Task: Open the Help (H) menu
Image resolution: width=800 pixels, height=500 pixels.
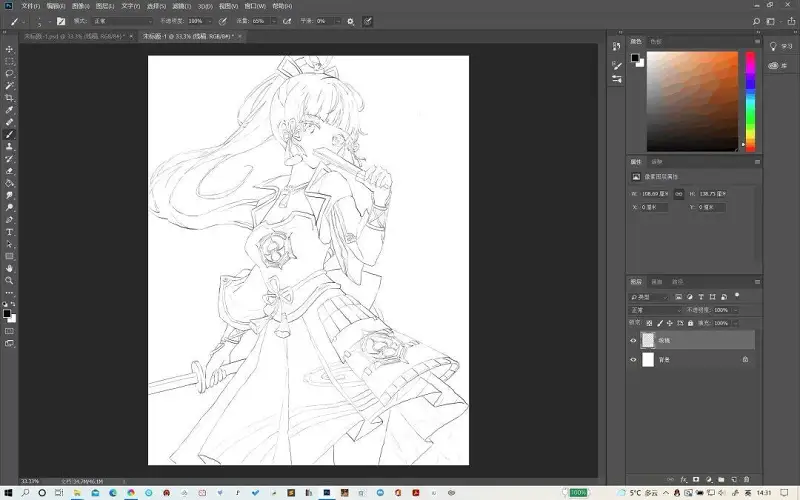Action: [282, 6]
